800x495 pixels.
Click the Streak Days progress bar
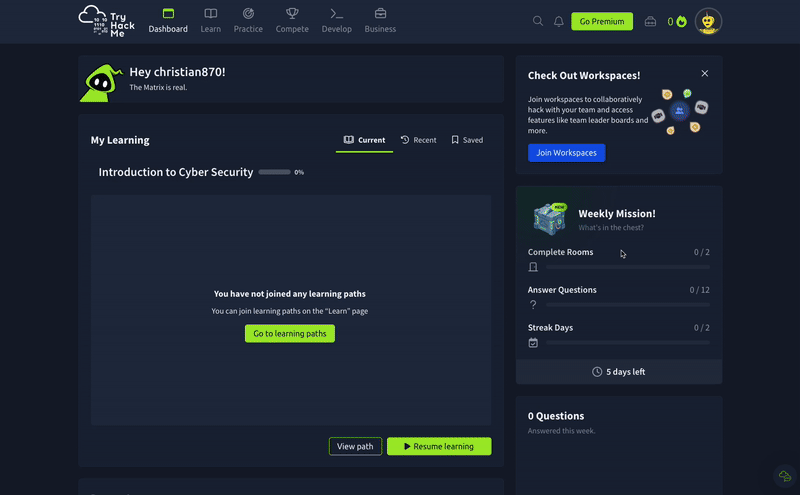(628, 342)
